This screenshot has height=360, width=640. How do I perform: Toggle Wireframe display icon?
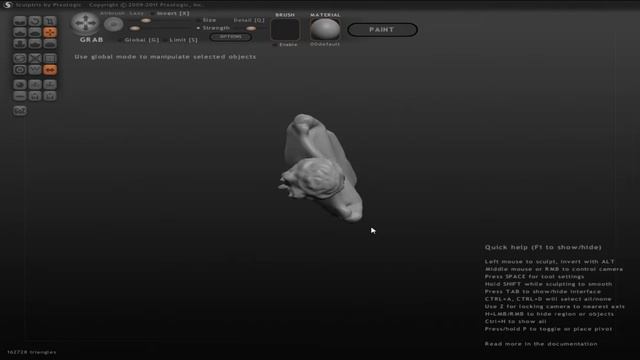point(35,70)
